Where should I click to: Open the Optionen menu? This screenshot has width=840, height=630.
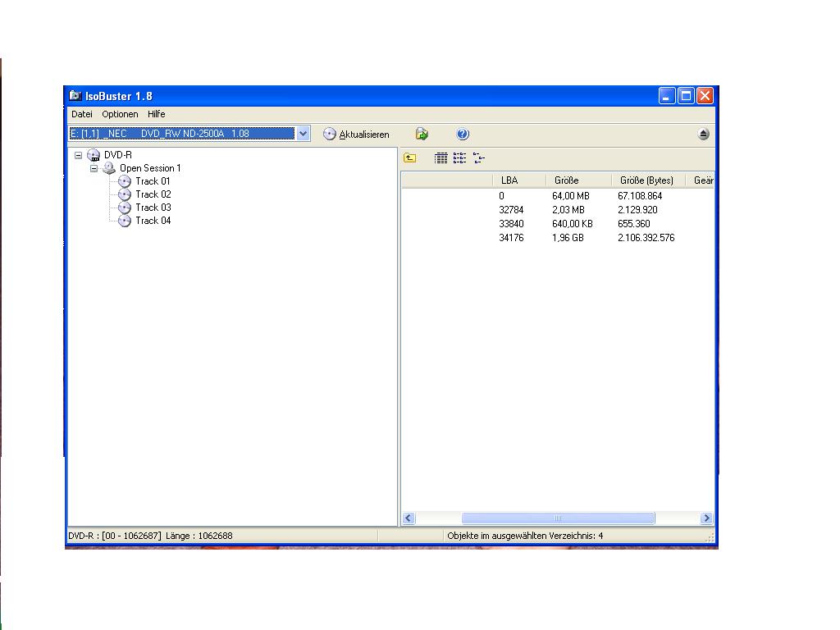(120, 114)
